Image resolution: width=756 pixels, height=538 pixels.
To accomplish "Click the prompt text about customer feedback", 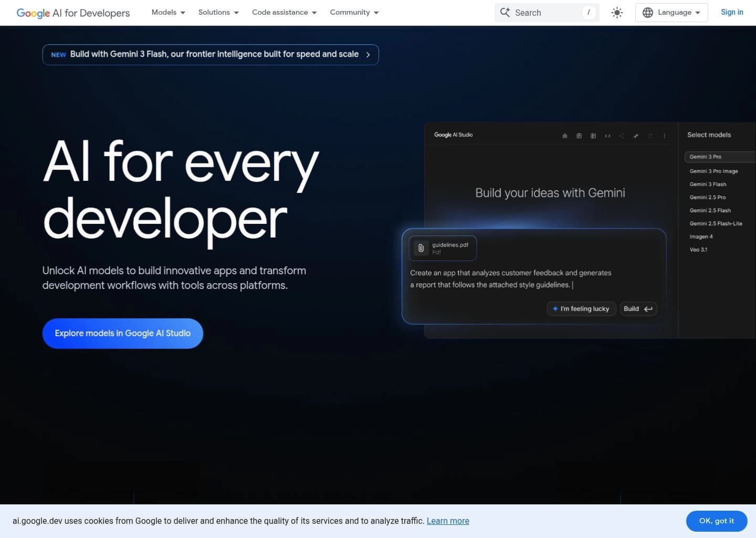I will [x=510, y=279].
